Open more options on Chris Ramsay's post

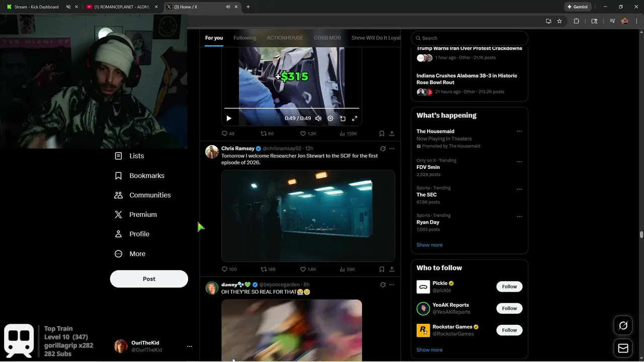pyautogui.click(x=392, y=149)
